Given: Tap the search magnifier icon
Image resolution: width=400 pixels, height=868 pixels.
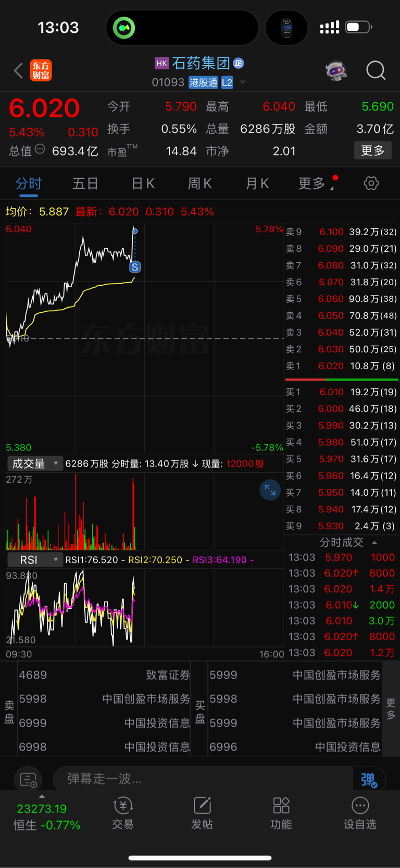Looking at the screenshot, I should [376, 70].
